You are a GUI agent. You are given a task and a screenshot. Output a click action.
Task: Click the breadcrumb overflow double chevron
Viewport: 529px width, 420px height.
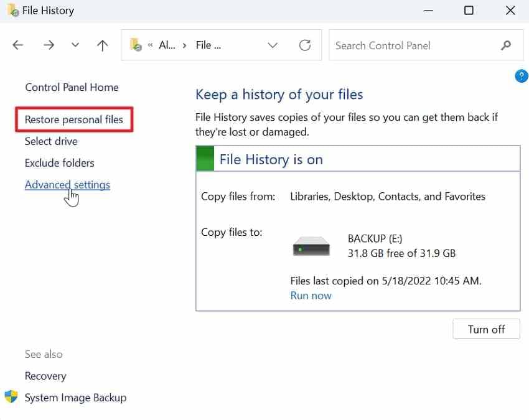coord(150,45)
